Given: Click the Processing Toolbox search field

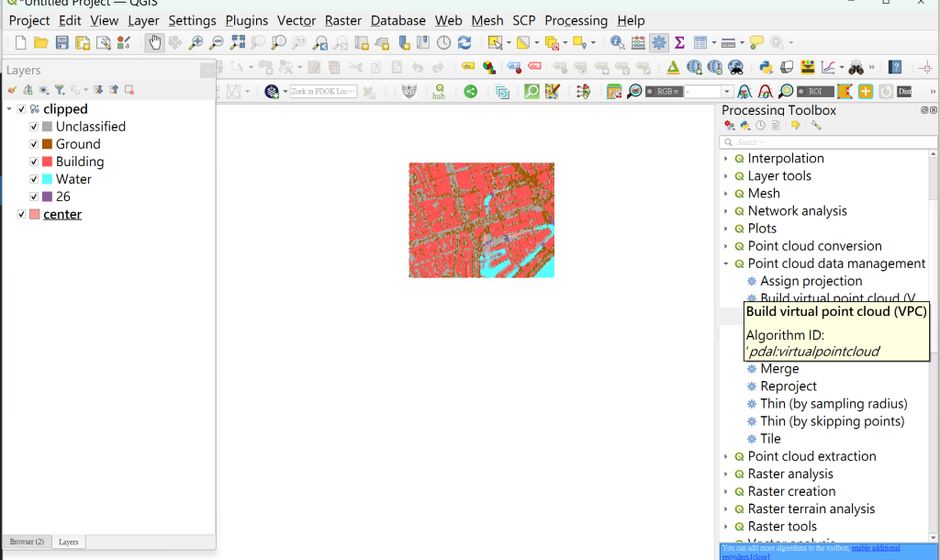Looking at the screenshot, I should [x=827, y=142].
